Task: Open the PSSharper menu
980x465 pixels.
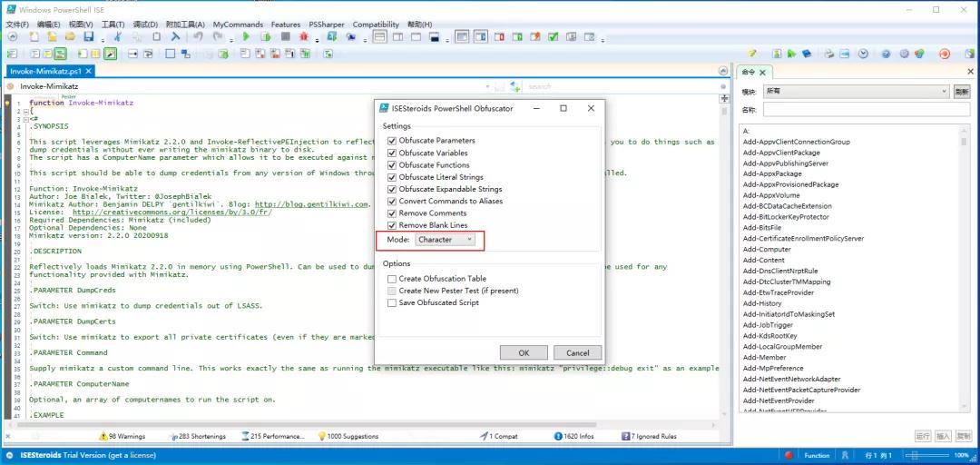Action: point(326,25)
